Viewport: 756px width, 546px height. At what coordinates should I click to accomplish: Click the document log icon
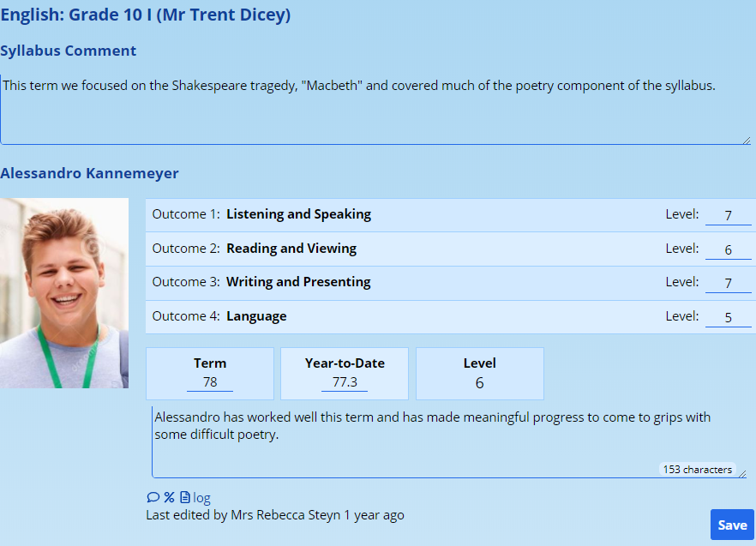185,497
